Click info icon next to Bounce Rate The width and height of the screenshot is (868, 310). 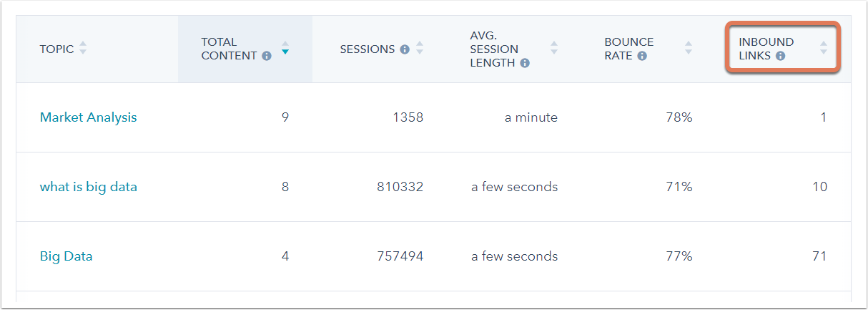tap(642, 56)
